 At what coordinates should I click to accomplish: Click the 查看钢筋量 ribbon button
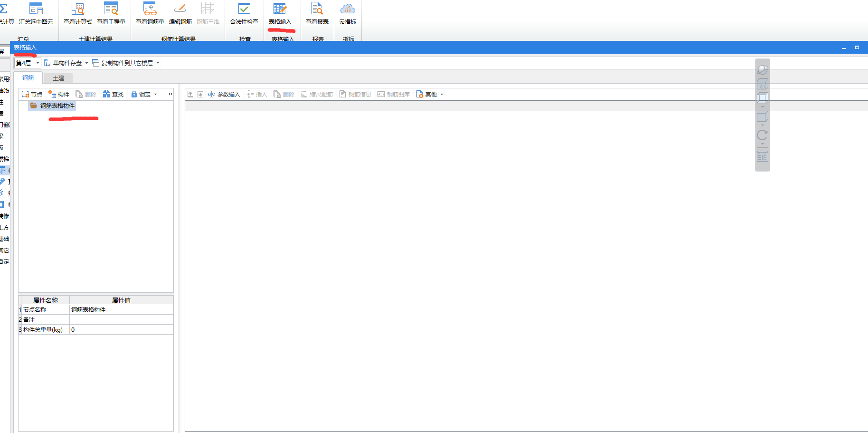coord(150,14)
